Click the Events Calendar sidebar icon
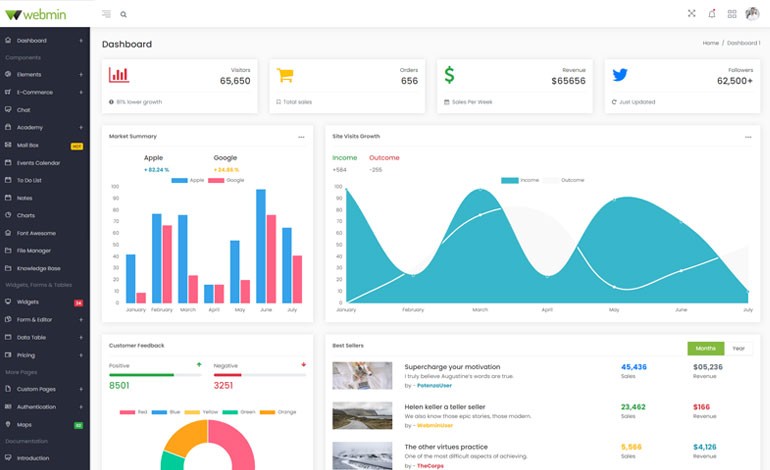 [x=8, y=163]
